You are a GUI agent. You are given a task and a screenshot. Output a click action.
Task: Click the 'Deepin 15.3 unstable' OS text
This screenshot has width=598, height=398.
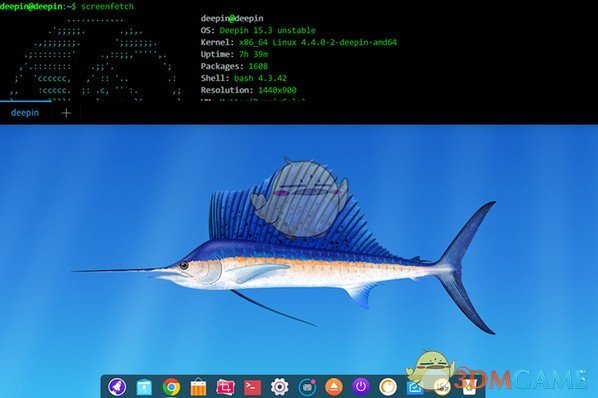268,30
